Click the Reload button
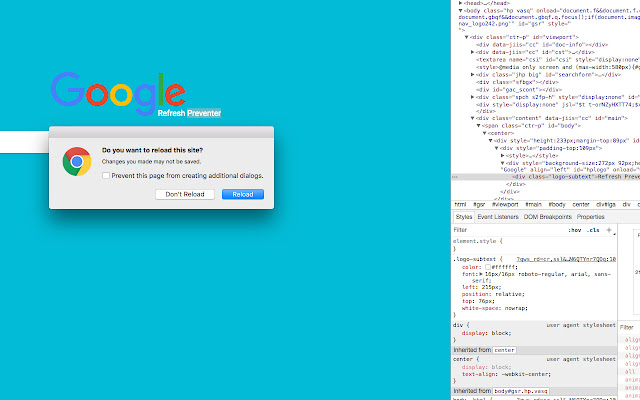The image size is (640, 400). pyautogui.click(x=243, y=194)
